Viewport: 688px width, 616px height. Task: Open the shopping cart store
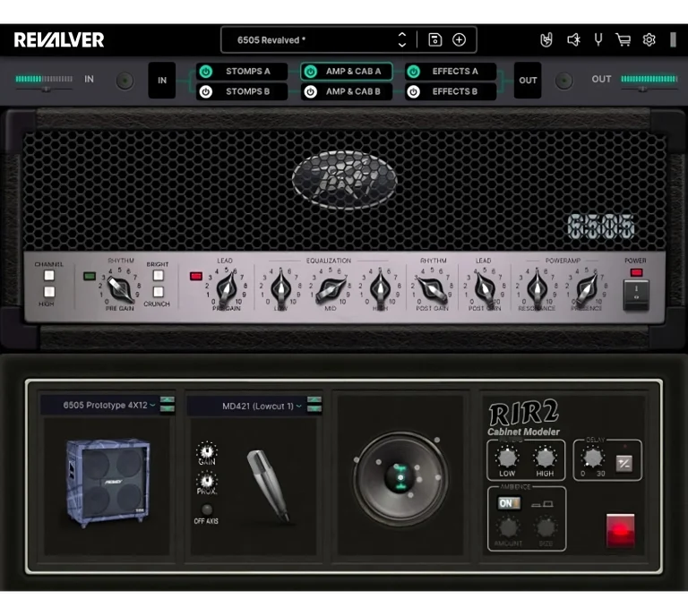tap(623, 40)
